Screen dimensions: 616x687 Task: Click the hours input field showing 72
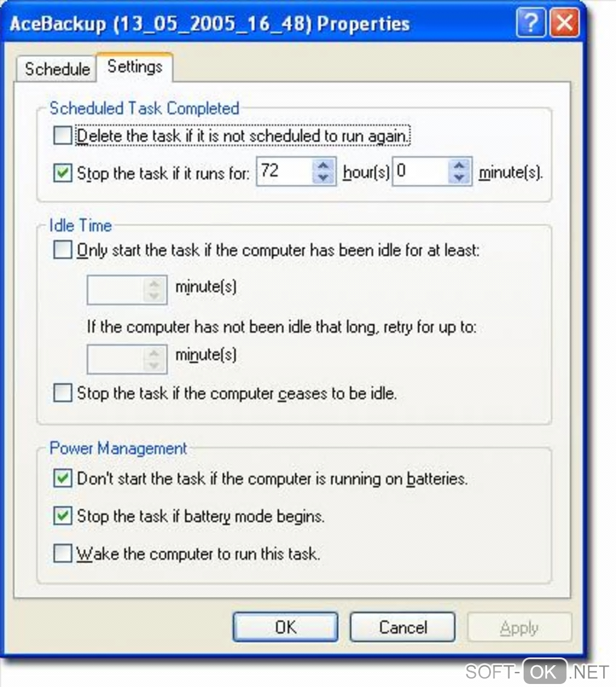coord(284,172)
